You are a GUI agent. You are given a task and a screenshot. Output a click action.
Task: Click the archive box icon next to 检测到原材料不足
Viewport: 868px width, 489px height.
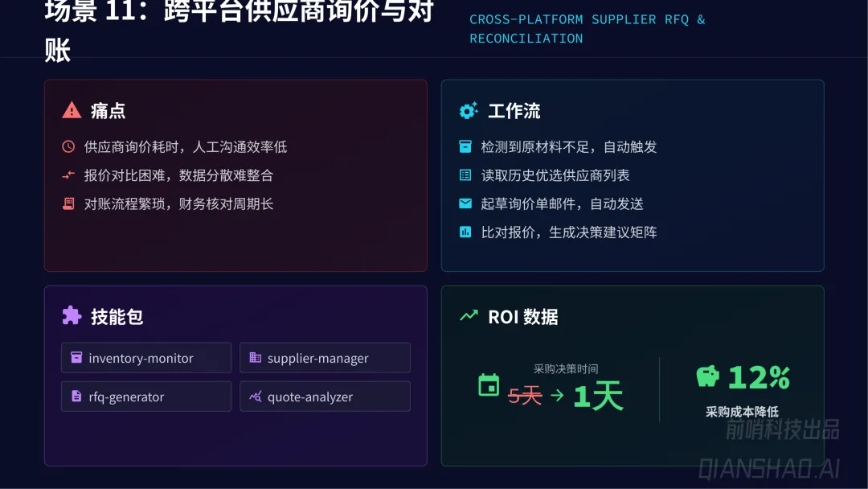tap(465, 146)
